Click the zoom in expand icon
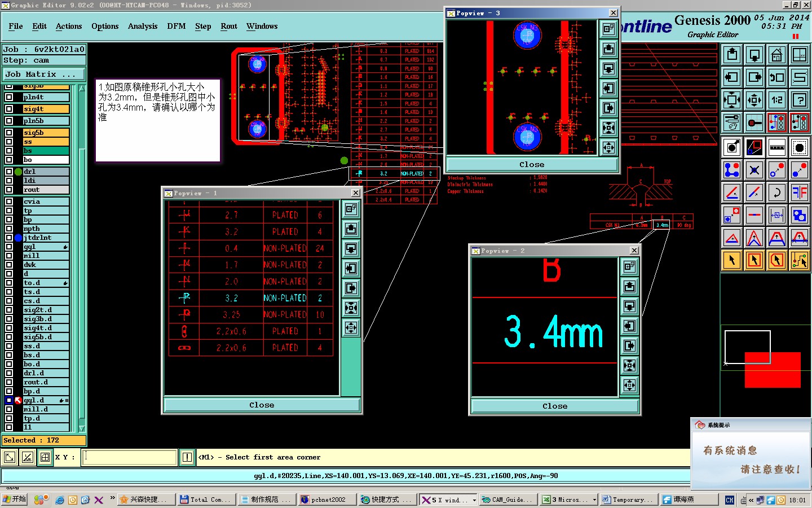This screenshot has height=508, width=812. (x=732, y=100)
